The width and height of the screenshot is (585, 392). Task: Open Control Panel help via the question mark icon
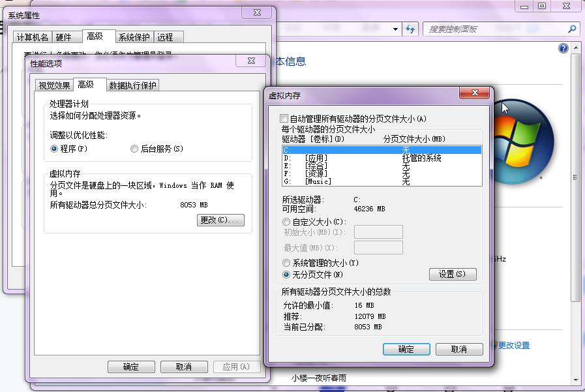[x=562, y=48]
